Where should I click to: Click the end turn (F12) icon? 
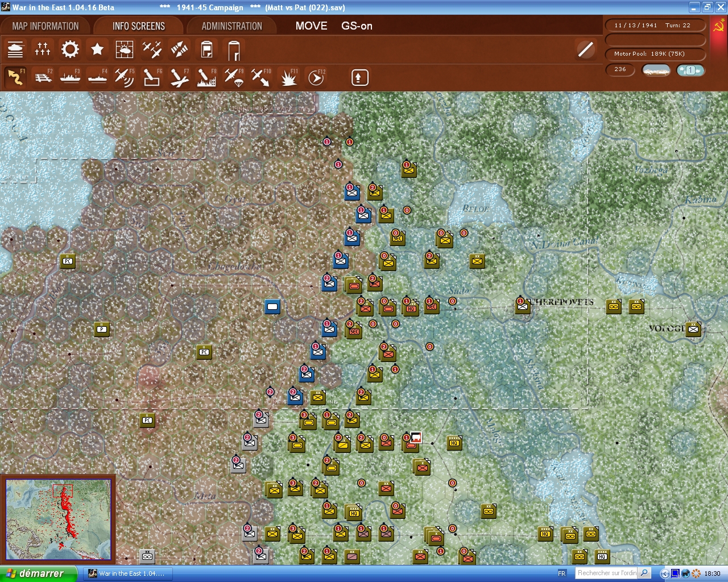[x=316, y=77]
